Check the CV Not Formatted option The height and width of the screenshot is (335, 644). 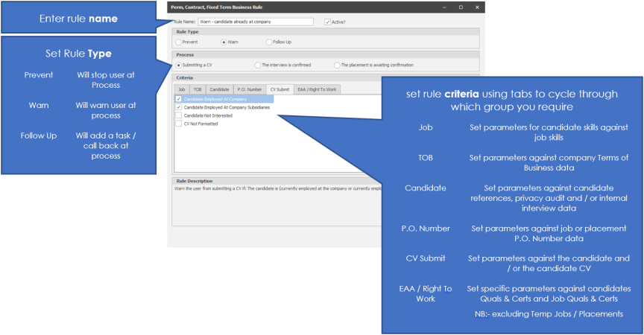coord(178,124)
